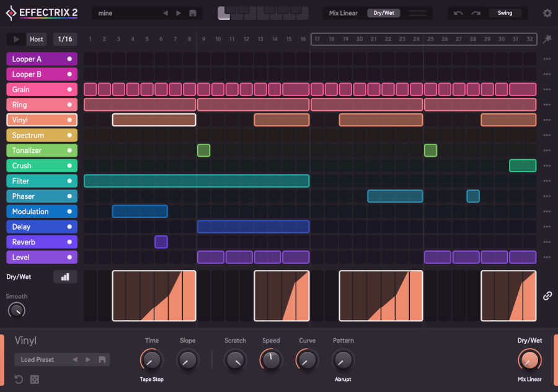This screenshot has width=558, height=392.
Task: Adjust the Smooth knob
Action: click(17, 310)
